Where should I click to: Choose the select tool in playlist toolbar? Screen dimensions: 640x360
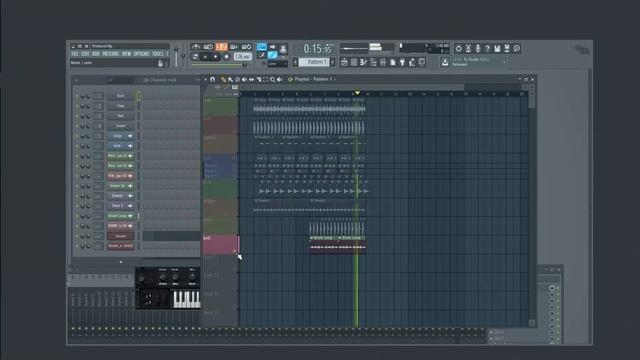coord(265,80)
